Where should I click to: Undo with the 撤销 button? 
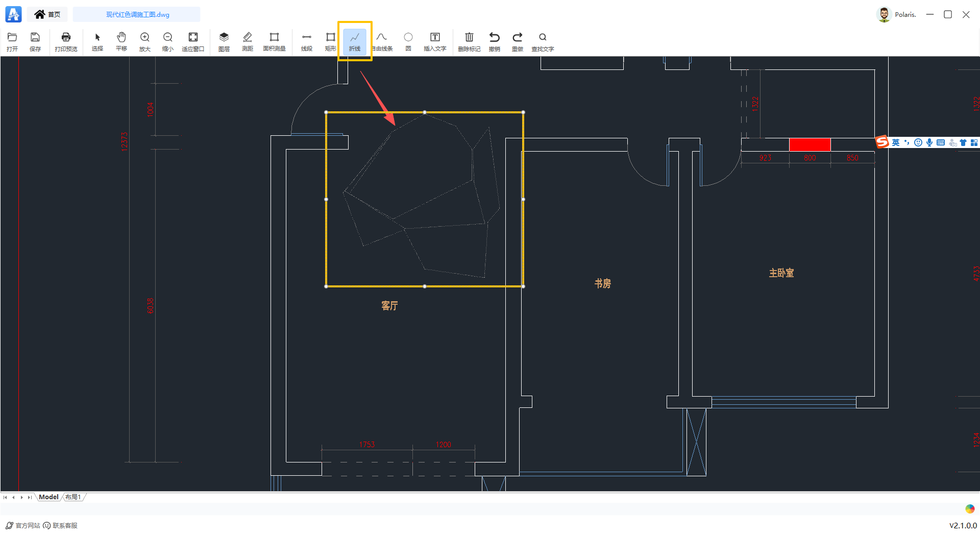494,41
